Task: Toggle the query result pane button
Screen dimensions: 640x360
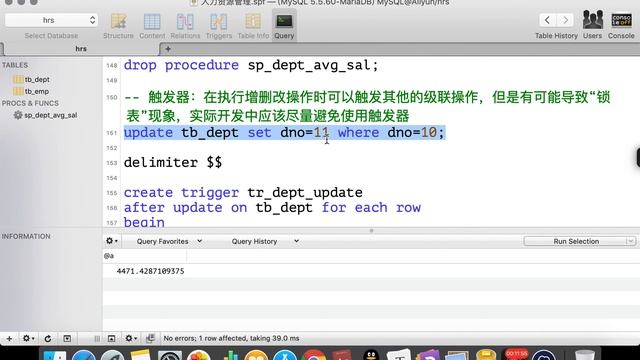Action: pyautogui.click(x=111, y=338)
